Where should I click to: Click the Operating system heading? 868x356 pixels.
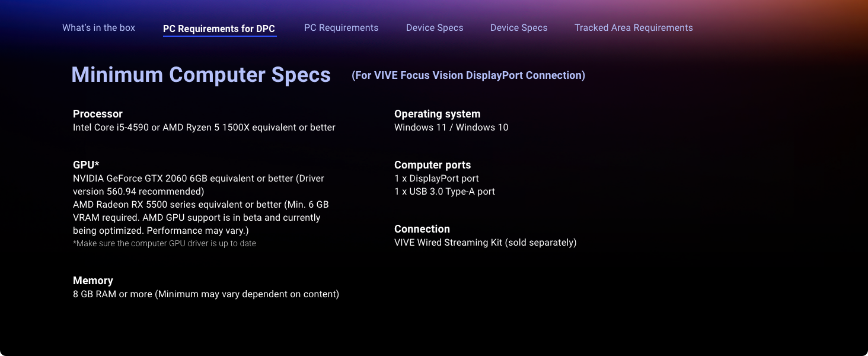click(438, 114)
